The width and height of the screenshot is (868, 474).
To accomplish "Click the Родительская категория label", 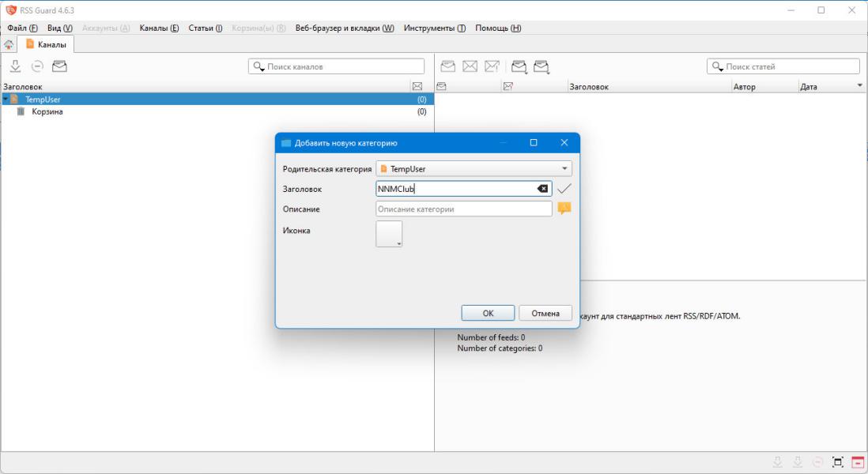I will (327, 169).
